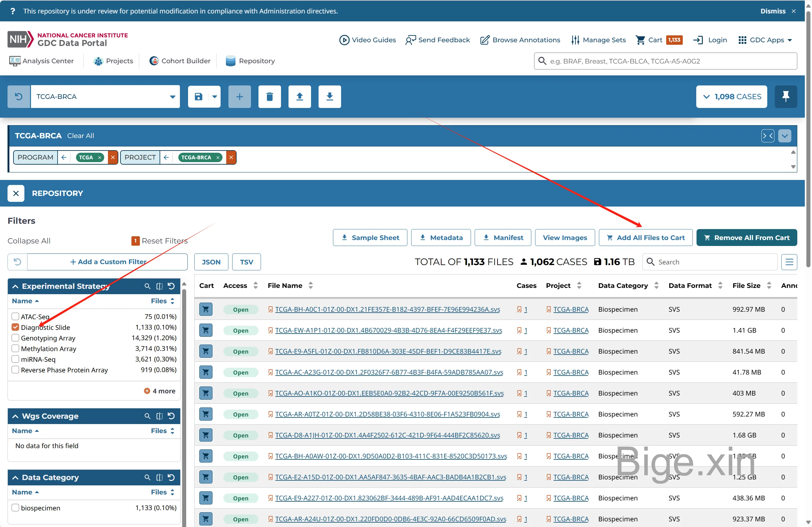Check the Genotyping Array checkbox

pos(15,338)
